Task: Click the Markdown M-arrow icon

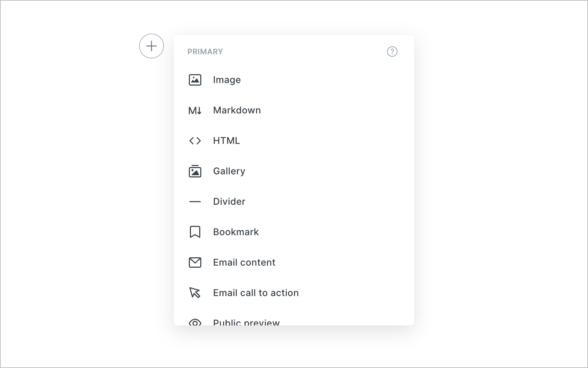Action: [x=195, y=110]
